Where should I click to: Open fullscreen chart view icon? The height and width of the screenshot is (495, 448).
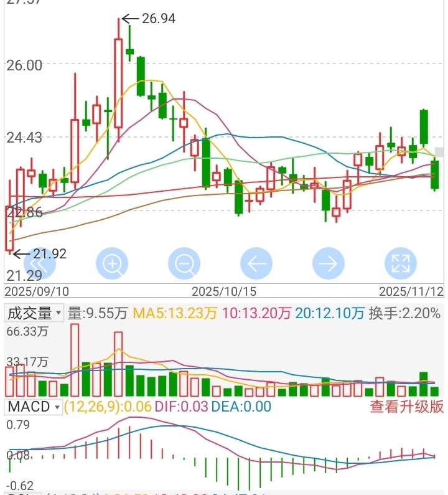tap(401, 263)
